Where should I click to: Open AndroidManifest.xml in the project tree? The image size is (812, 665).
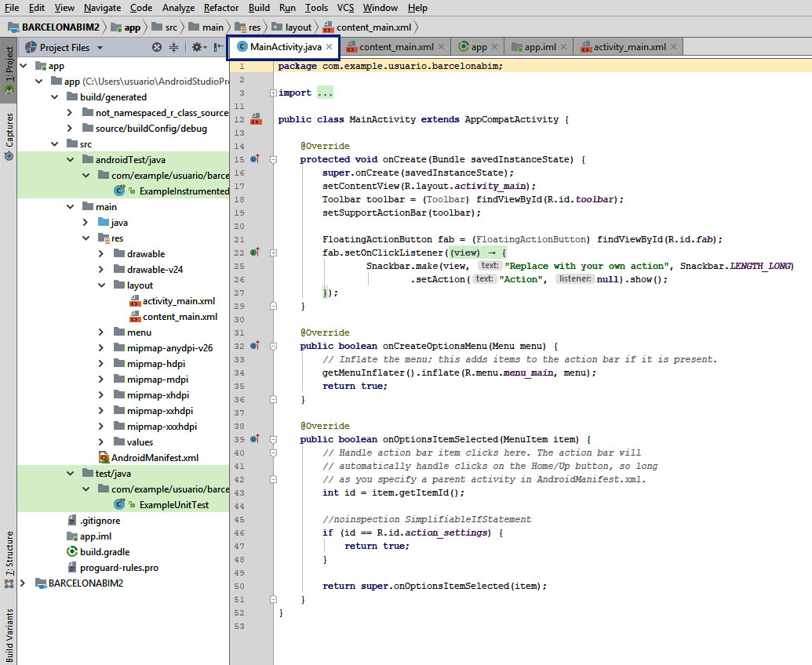tap(155, 458)
